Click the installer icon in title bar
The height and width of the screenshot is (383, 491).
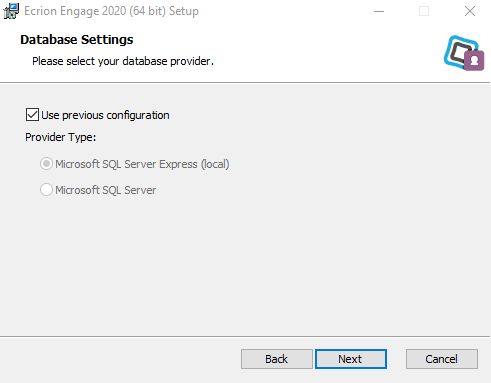[11, 11]
